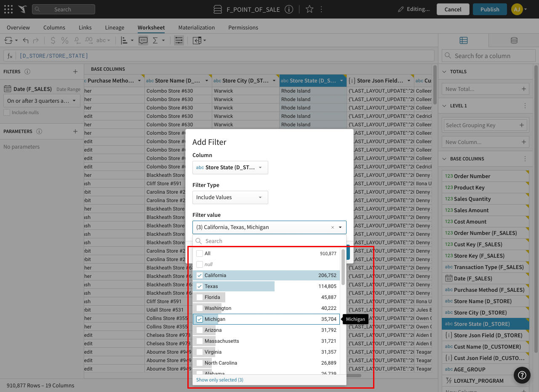Uncheck California in the filter values
The image size is (539, 392).
(x=200, y=275)
